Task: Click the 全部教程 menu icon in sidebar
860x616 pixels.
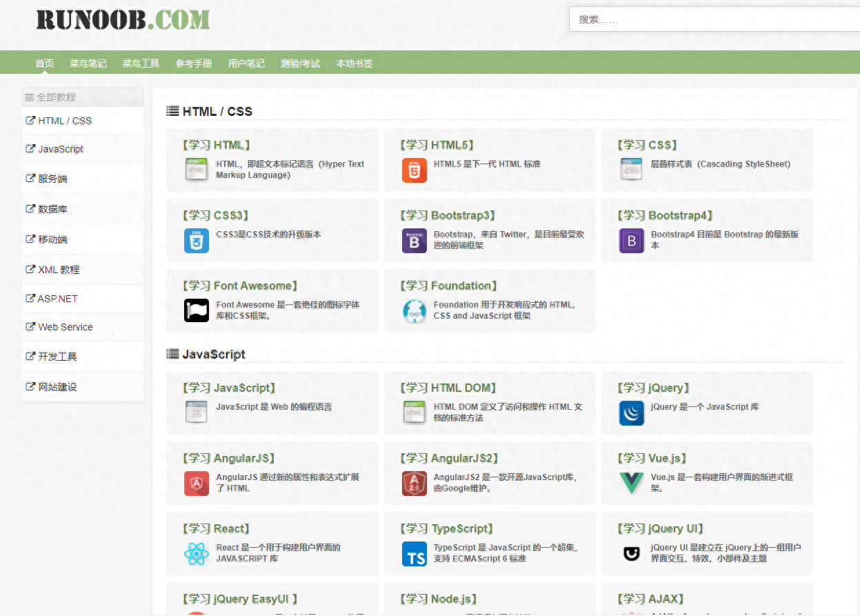Action: (x=30, y=97)
